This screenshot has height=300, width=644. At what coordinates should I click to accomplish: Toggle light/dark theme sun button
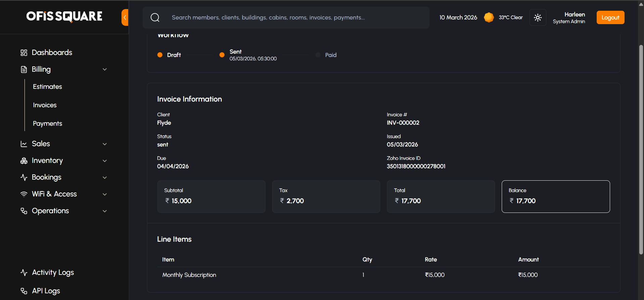click(x=538, y=17)
